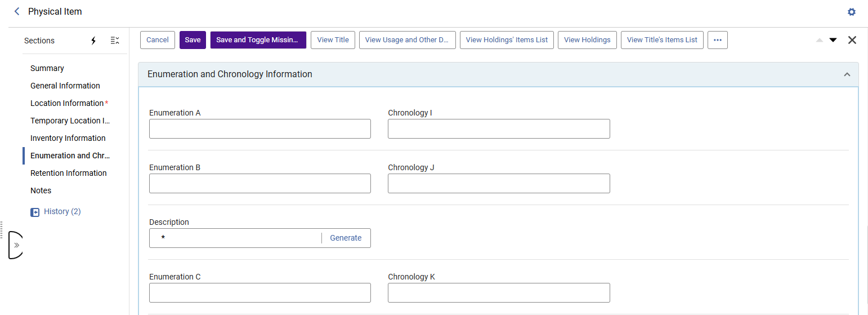The image size is (868, 315).
Task: Jump to the Notes section
Action: click(x=41, y=190)
